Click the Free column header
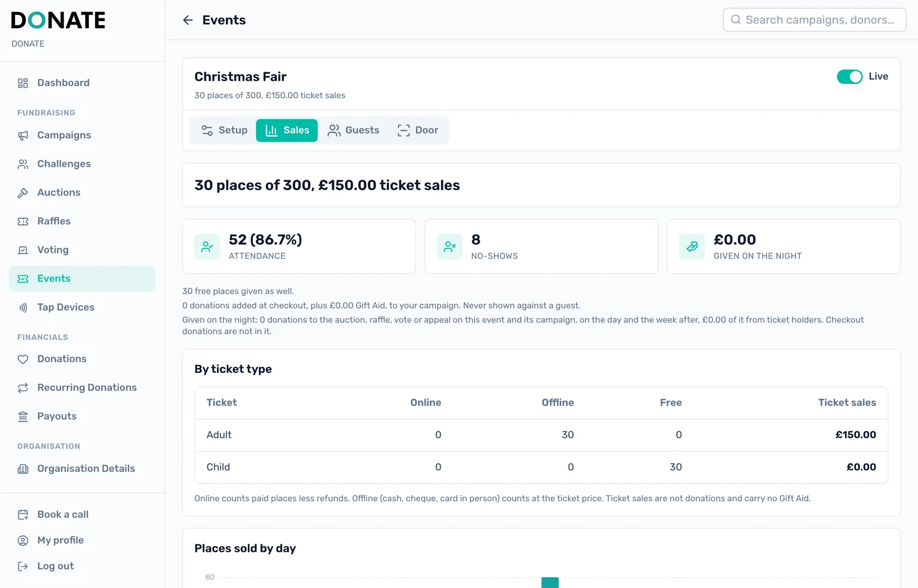Screen dimensions: 918x588 [671, 403]
